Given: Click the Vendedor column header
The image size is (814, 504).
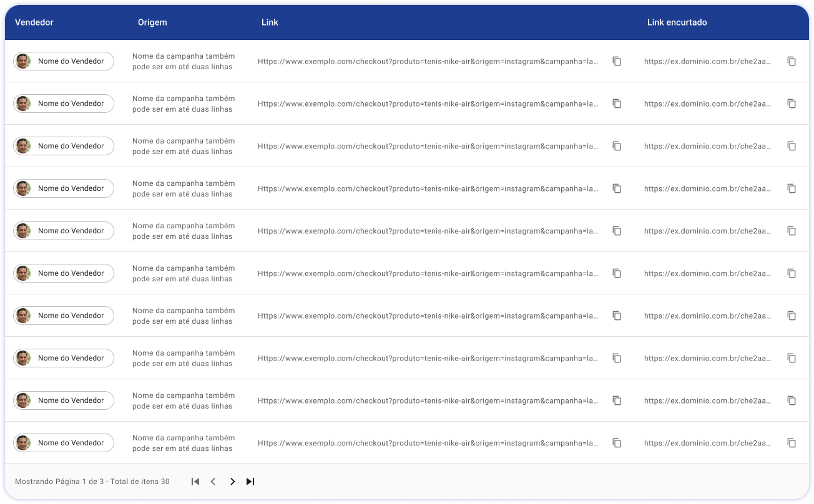Looking at the screenshot, I should [34, 22].
